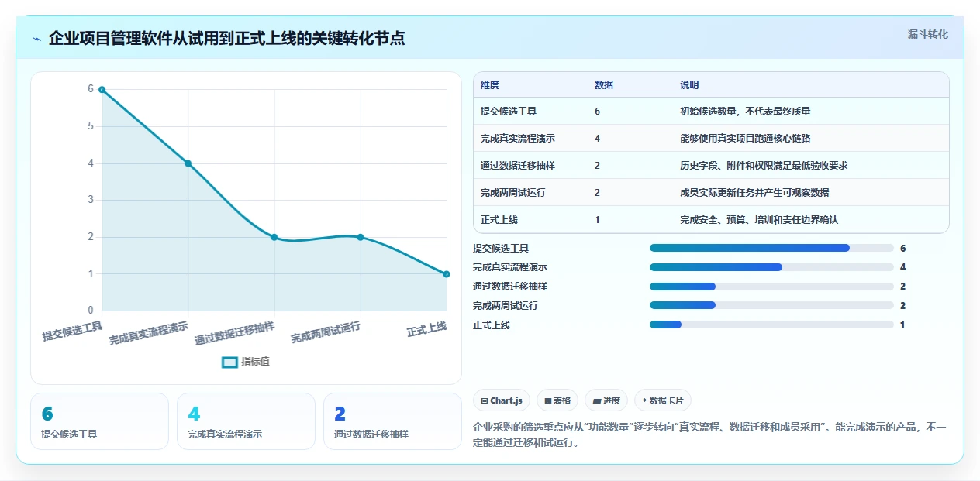The width and height of the screenshot is (980, 481).
Task: Click 完成安全、预算、培训和责任边界确认 description
Action: pos(759,220)
